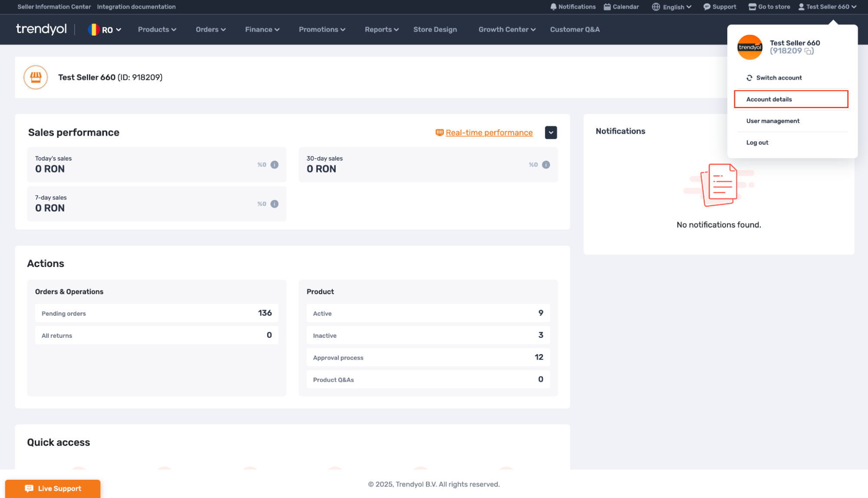Viewport: 868px width, 498px height.
Task: Expand the Growth Center menu
Action: [x=507, y=30]
